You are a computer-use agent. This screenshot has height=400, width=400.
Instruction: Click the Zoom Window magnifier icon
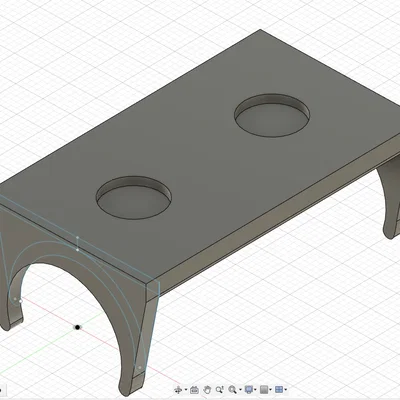pyautogui.click(x=232, y=389)
